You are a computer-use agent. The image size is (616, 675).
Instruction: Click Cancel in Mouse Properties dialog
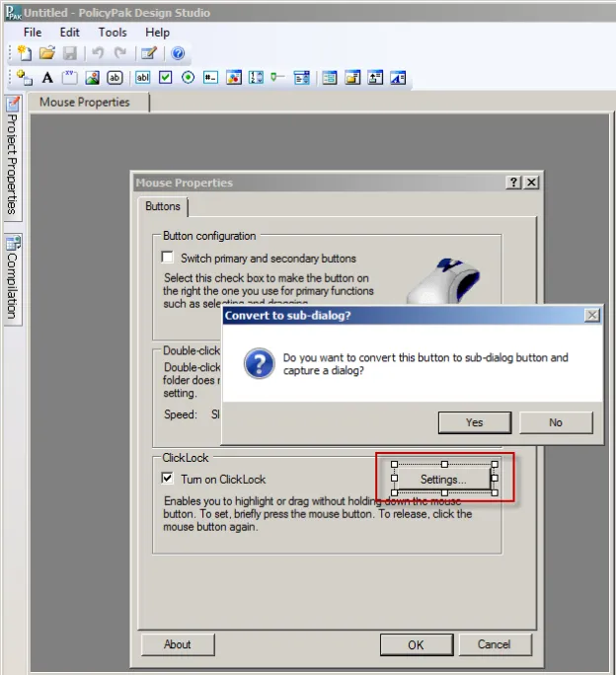point(495,644)
